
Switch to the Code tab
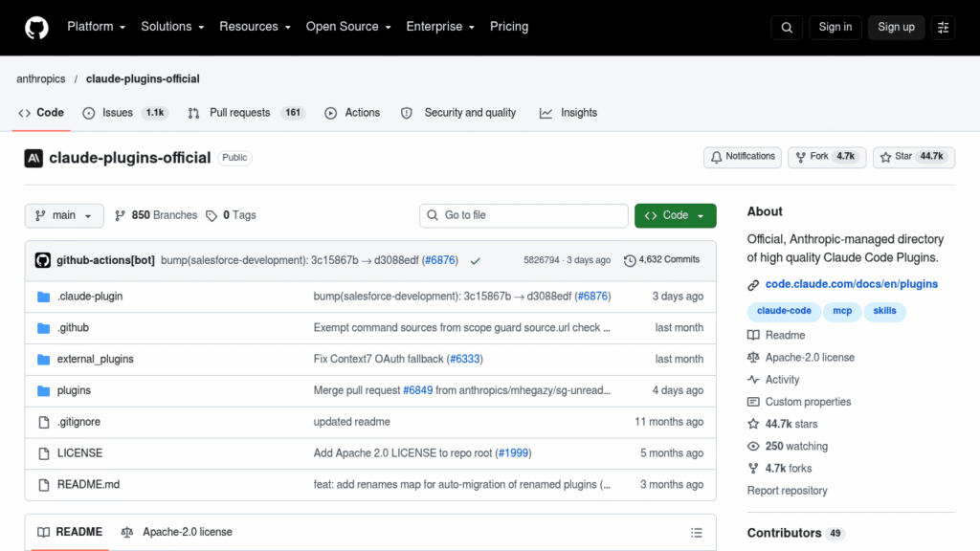pos(41,113)
